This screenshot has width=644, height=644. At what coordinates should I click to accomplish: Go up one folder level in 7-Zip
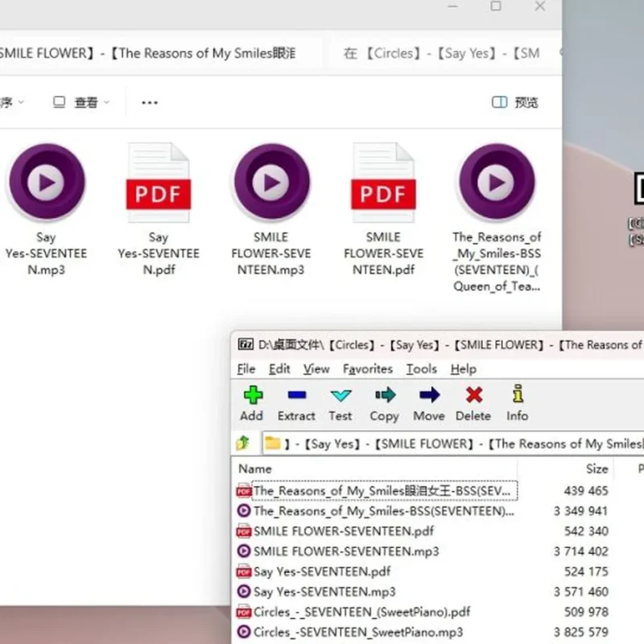tap(243, 444)
